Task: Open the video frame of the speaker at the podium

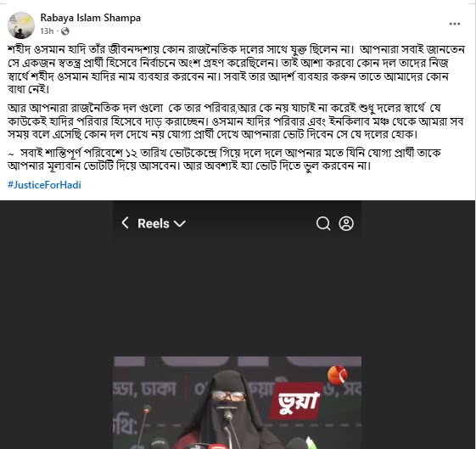Action: pyautogui.click(x=238, y=402)
